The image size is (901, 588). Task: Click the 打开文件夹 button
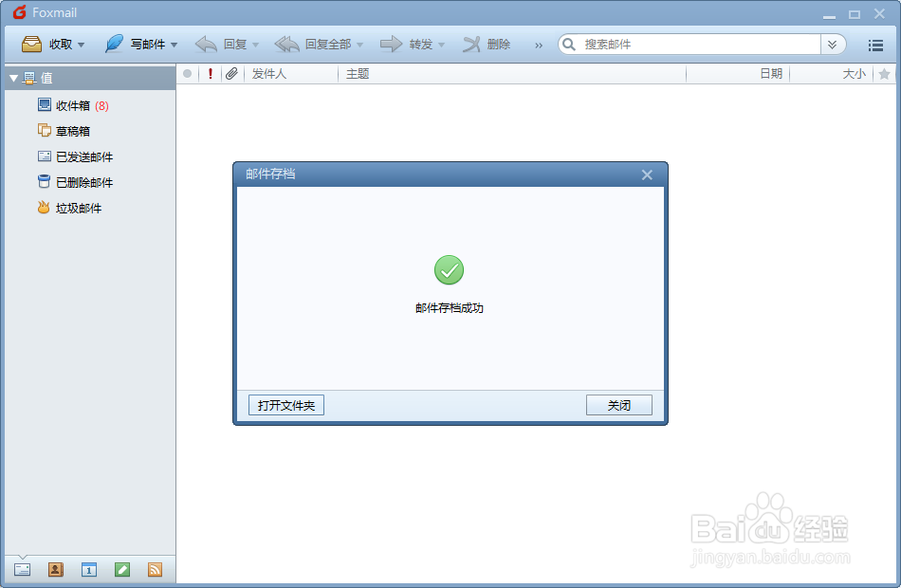(286, 405)
